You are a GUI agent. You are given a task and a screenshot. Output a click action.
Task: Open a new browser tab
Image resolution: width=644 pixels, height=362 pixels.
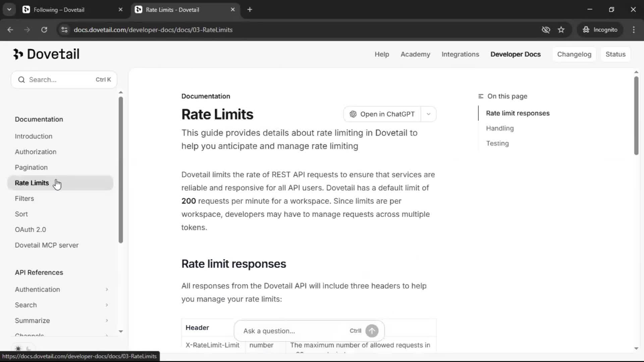[250, 10]
